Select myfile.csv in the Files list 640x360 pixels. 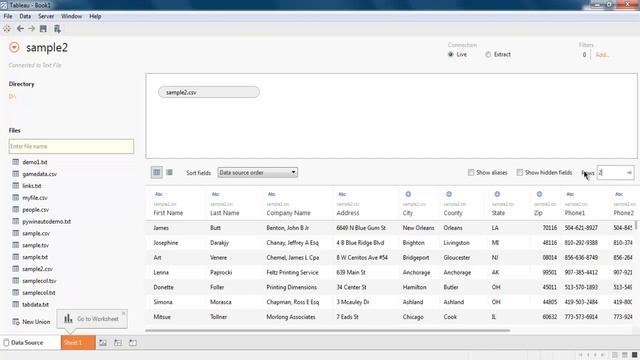(x=35, y=198)
